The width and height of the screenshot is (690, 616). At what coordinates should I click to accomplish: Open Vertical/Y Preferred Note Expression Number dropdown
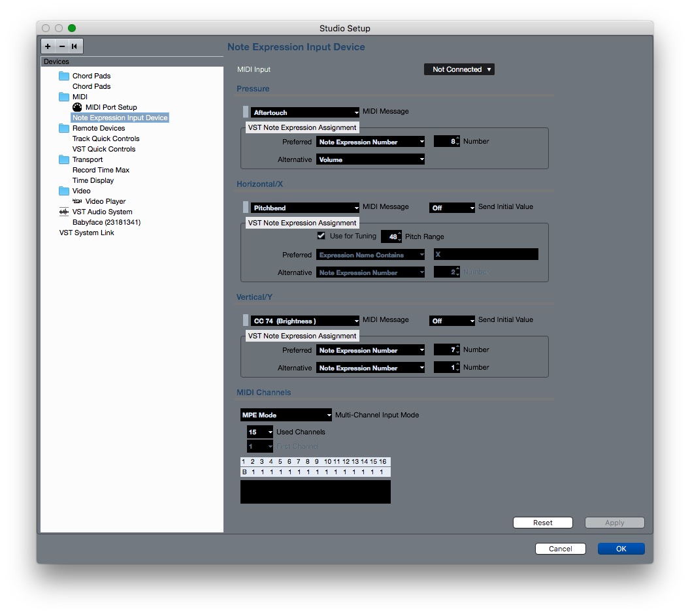(370, 350)
